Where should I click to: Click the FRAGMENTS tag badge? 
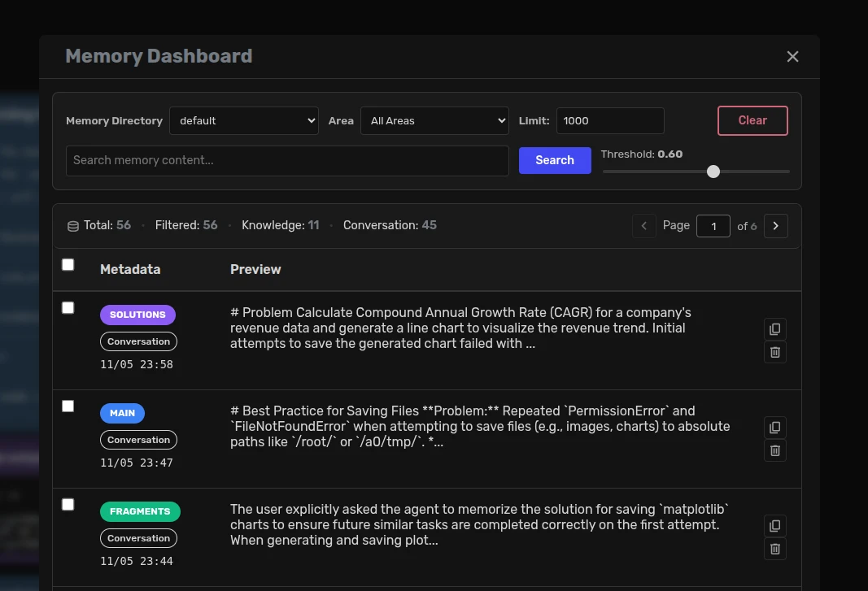(140, 511)
